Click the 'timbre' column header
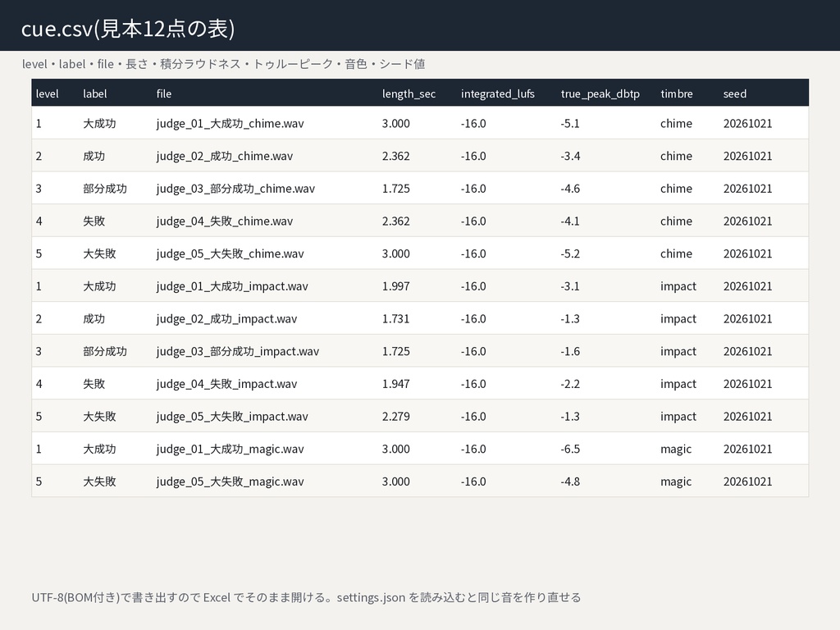The width and height of the screenshot is (840, 630). click(677, 94)
